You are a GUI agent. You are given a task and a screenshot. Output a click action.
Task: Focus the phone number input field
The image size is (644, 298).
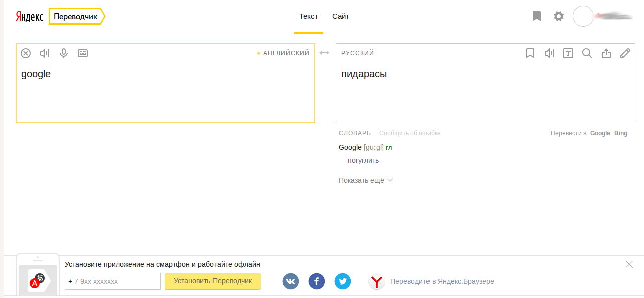click(113, 281)
